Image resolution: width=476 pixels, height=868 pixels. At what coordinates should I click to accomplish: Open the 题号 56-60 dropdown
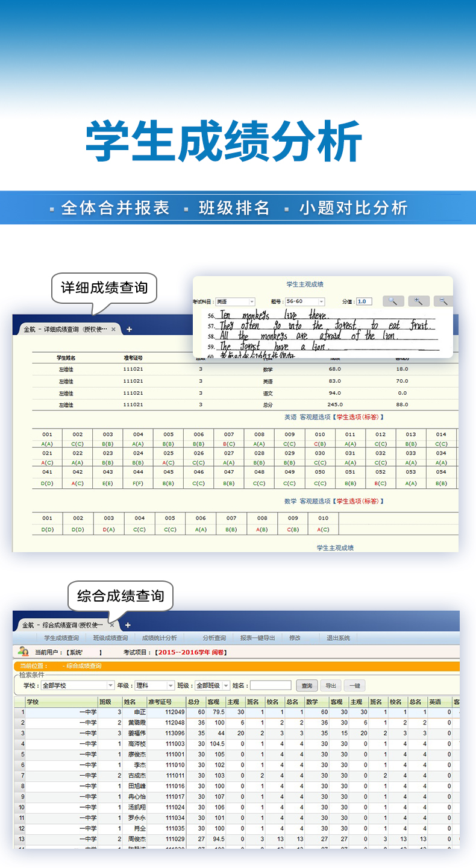[x=321, y=301]
